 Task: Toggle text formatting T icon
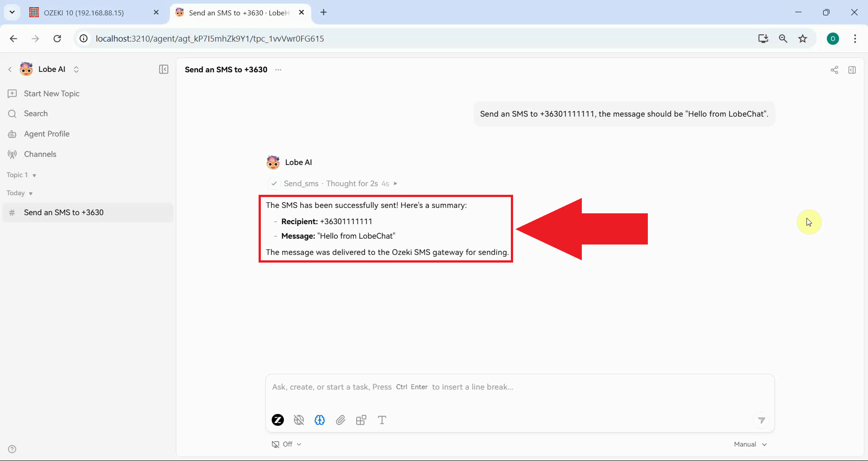click(x=382, y=420)
